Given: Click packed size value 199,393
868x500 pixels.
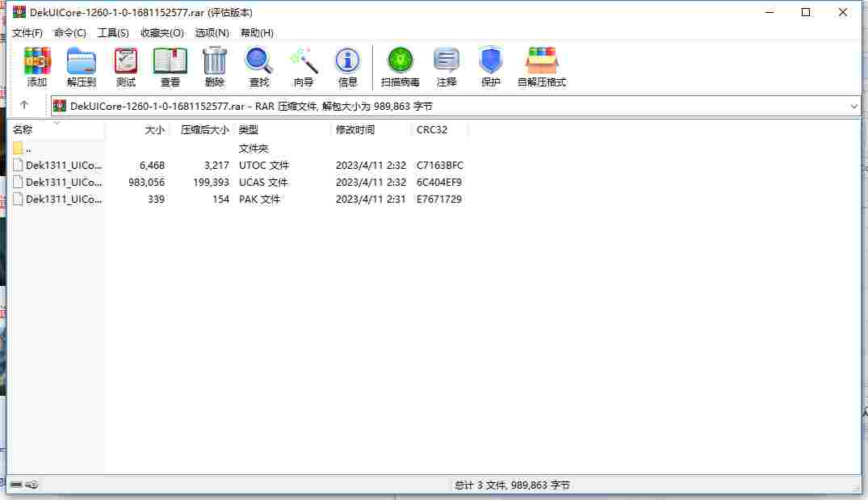Looking at the screenshot, I should pyautogui.click(x=211, y=182).
